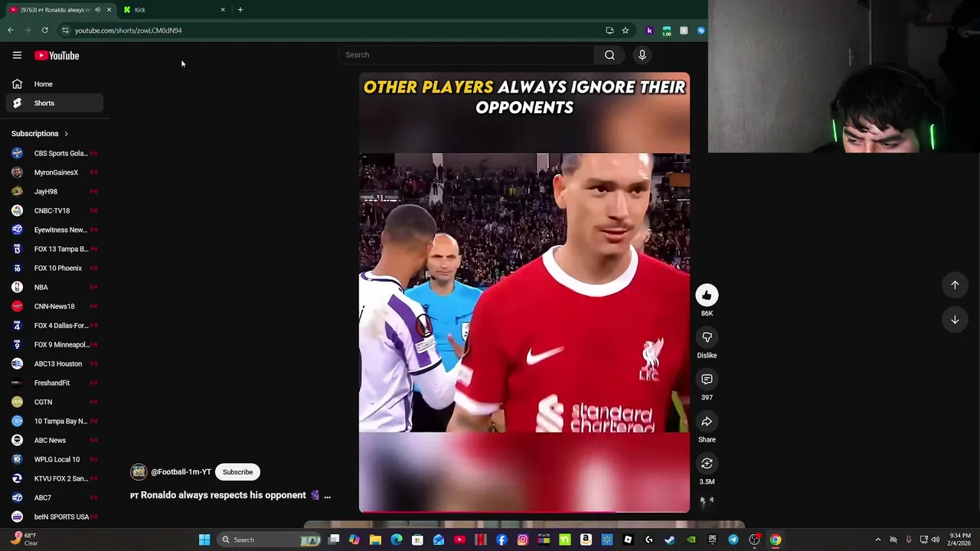Open the clock showing 9:34 PM
Viewport: 980px width, 551px height.
tap(960, 540)
